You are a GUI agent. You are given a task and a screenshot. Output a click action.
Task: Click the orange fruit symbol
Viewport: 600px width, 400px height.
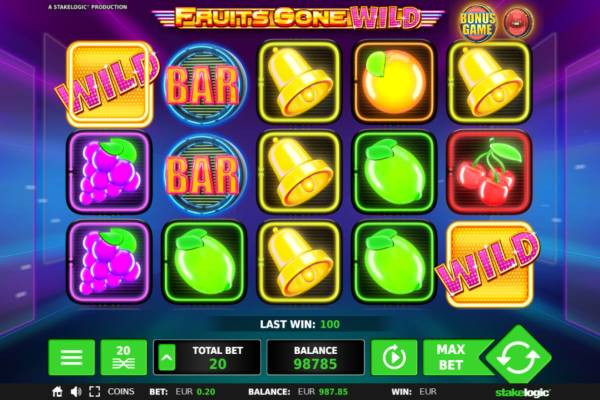[394, 82]
